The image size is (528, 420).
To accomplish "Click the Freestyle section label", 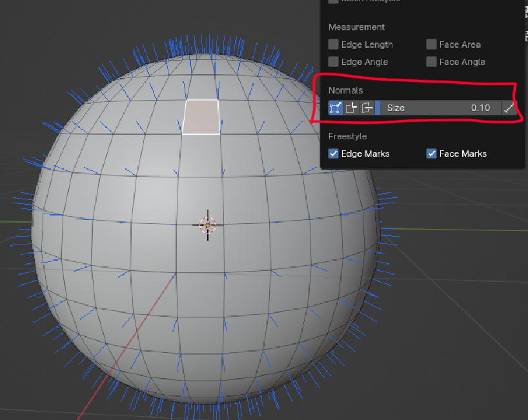I will tap(347, 136).
